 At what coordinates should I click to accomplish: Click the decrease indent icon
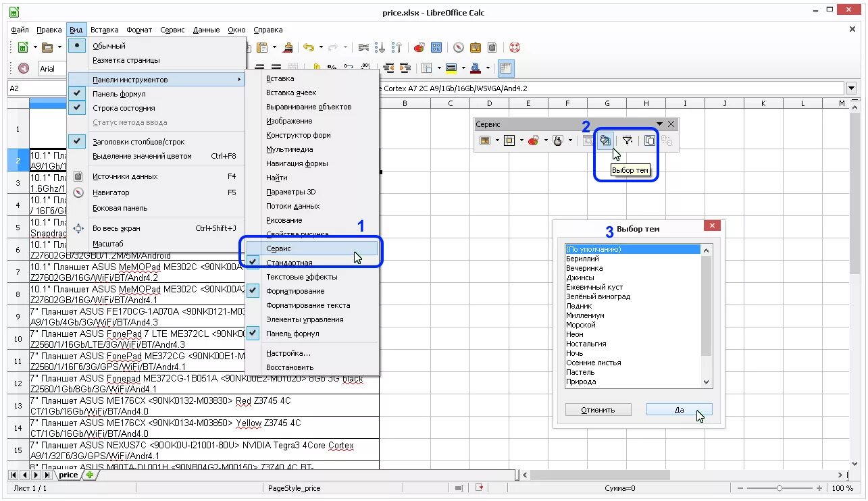388,68
